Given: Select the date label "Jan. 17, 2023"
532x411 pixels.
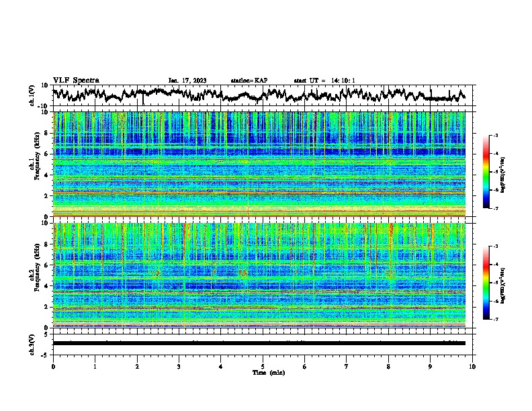Looking at the screenshot, I should pos(187,81).
